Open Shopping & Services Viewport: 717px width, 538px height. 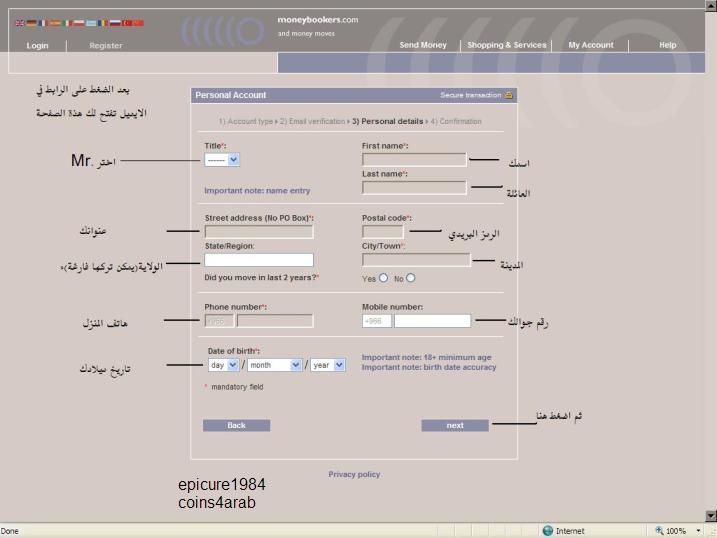coord(507,45)
